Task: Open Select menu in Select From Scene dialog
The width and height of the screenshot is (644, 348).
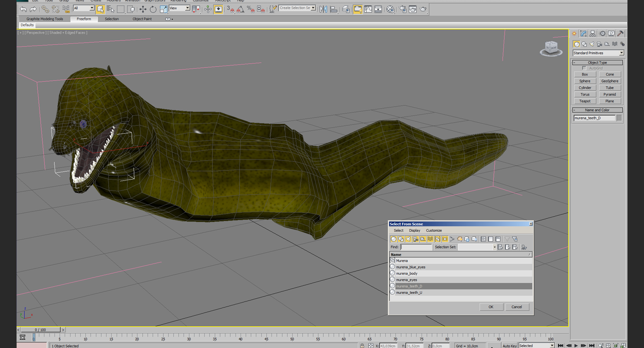Action: pyautogui.click(x=399, y=231)
